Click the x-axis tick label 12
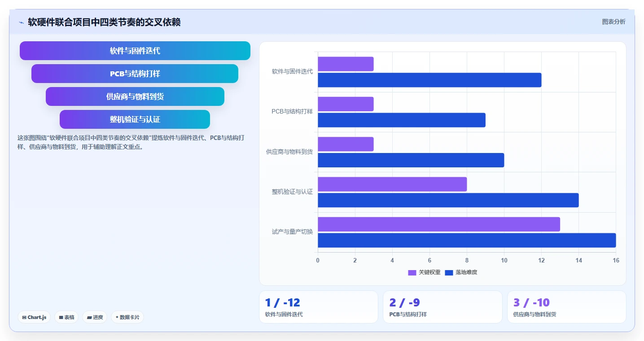 tap(541, 260)
